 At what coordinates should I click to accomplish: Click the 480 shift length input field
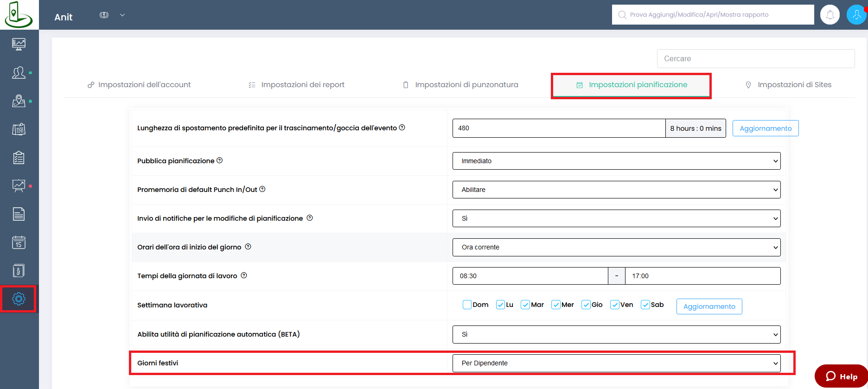(x=559, y=128)
